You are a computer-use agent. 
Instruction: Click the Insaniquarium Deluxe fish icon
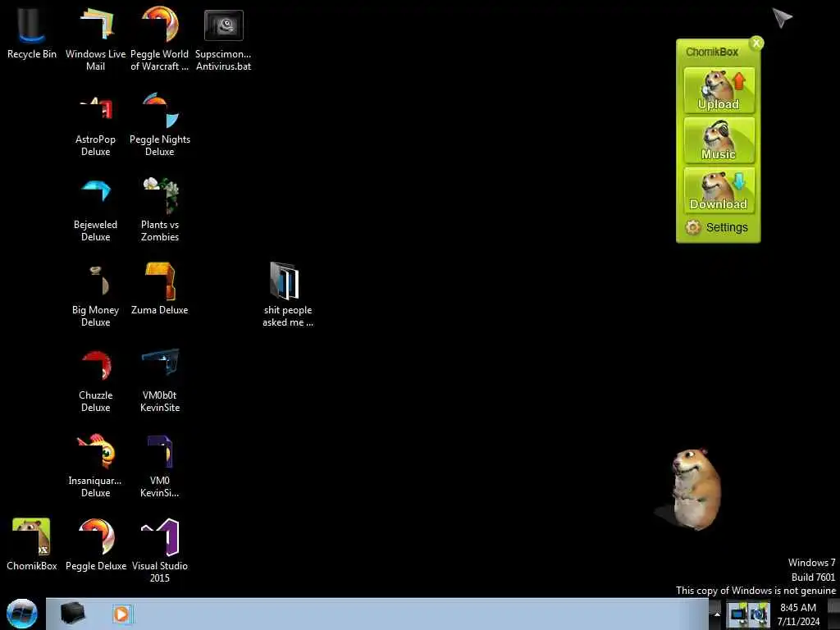(x=95, y=465)
